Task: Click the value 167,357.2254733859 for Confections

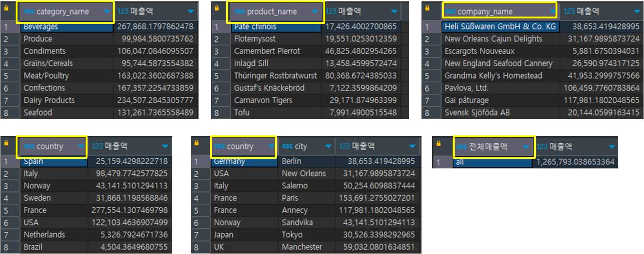Action: pos(155,88)
